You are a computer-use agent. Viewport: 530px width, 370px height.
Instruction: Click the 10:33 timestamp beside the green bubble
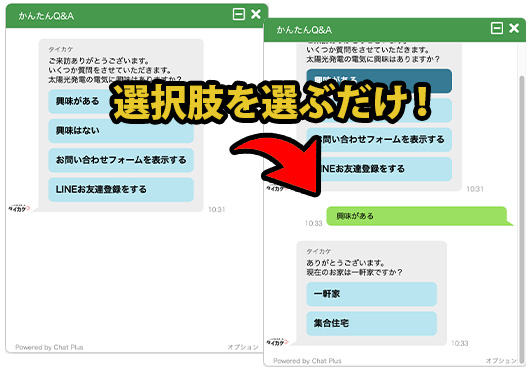point(313,223)
